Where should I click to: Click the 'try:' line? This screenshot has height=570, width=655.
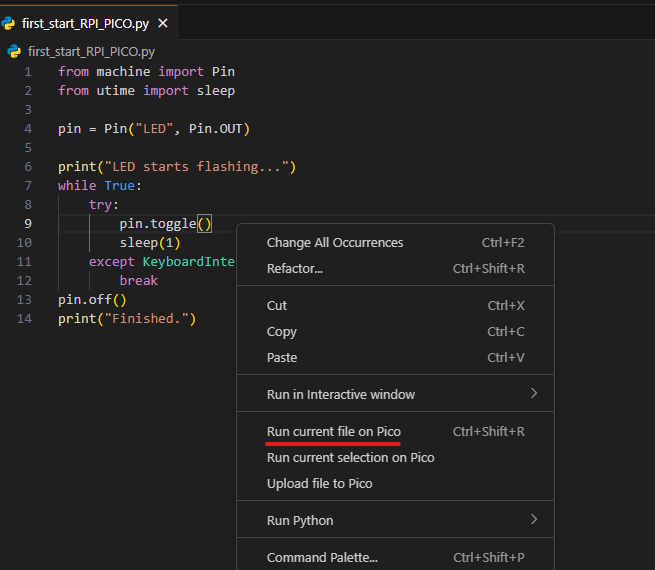pyautogui.click(x=104, y=205)
